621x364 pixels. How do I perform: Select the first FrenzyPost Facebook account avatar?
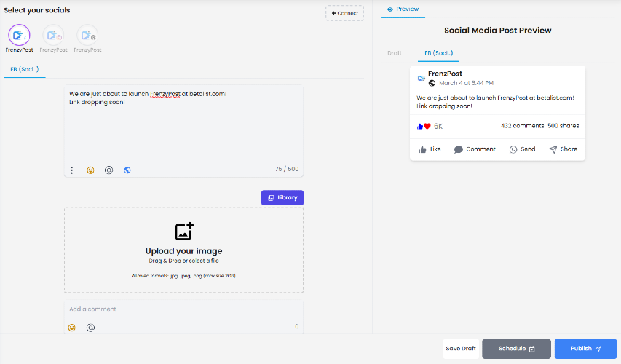(19, 35)
